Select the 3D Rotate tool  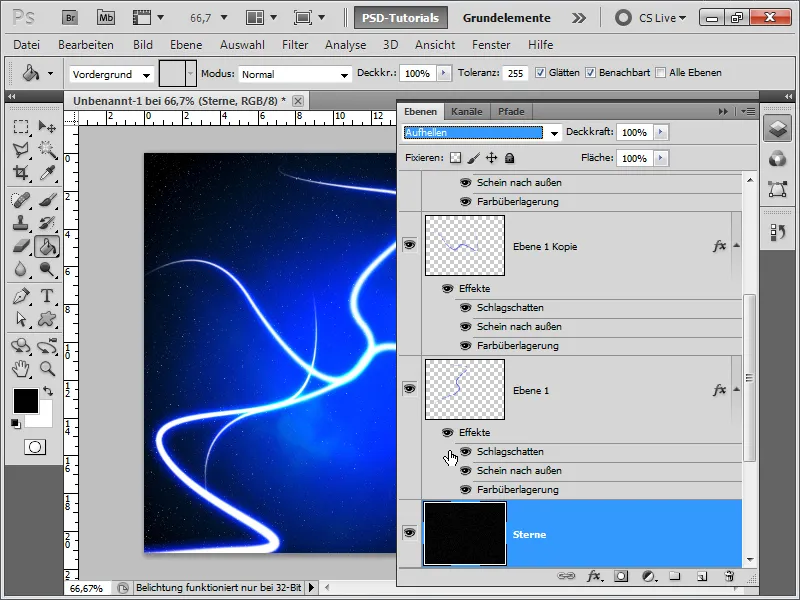(x=21, y=346)
